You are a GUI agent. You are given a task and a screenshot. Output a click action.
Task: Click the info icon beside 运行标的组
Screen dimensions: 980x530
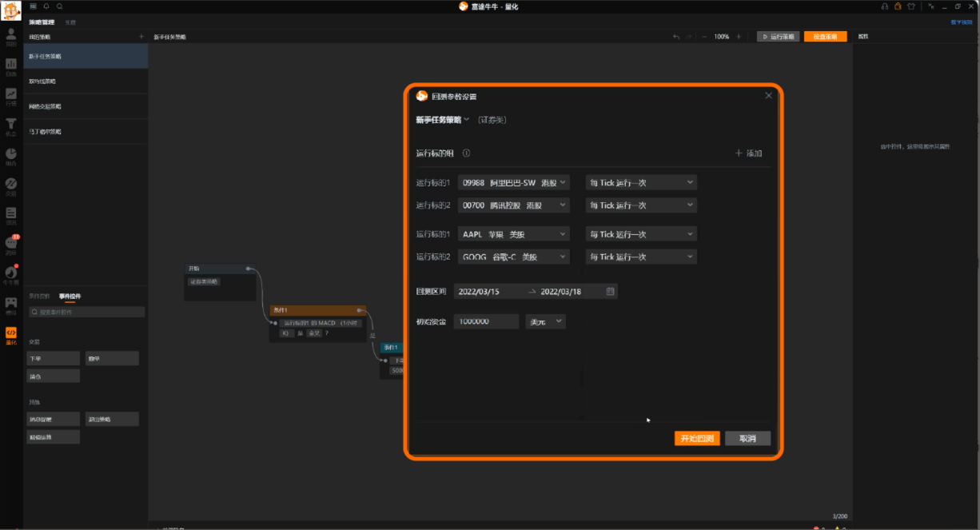coord(466,153)
